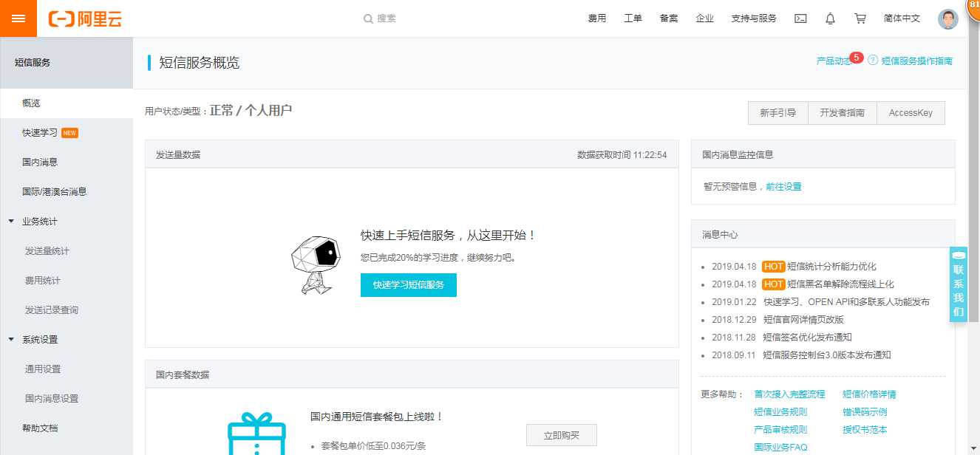Click the NEW badge beside 快速学习

(x=69, y=133)
